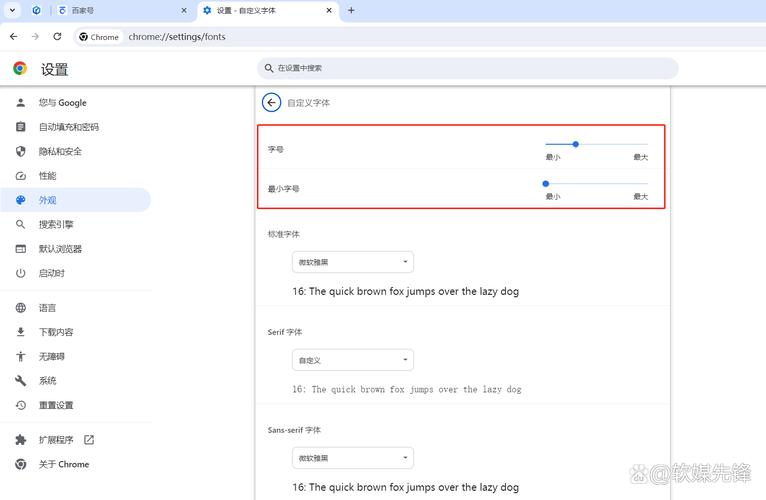
Task: Select the 搜索引擎 magnifier sidebar item
Action: pos(20,225)
